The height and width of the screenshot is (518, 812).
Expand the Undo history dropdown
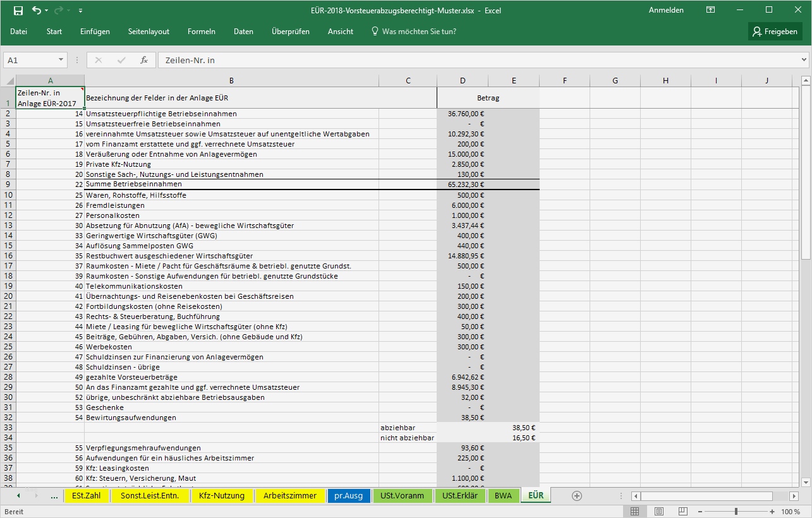(45, 10)
